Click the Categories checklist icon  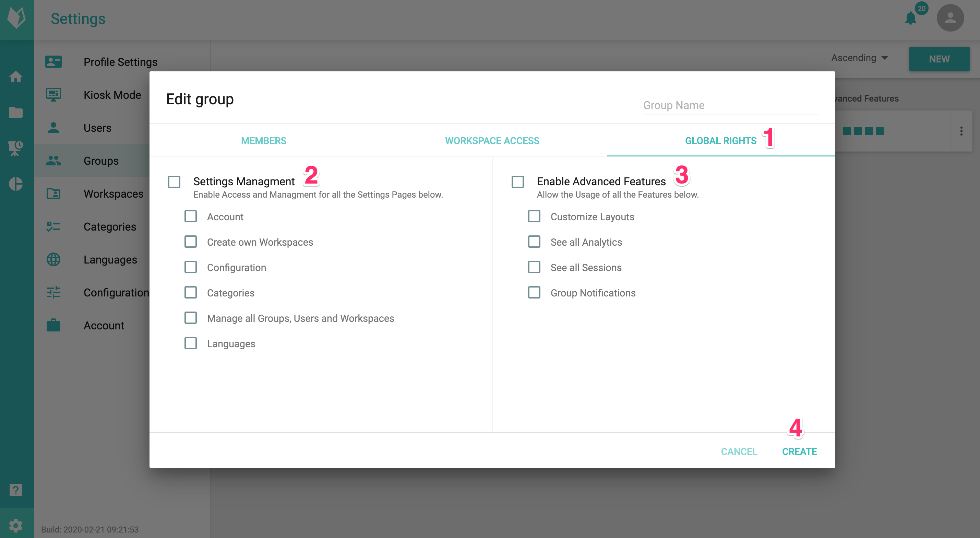tap(53, 226)
